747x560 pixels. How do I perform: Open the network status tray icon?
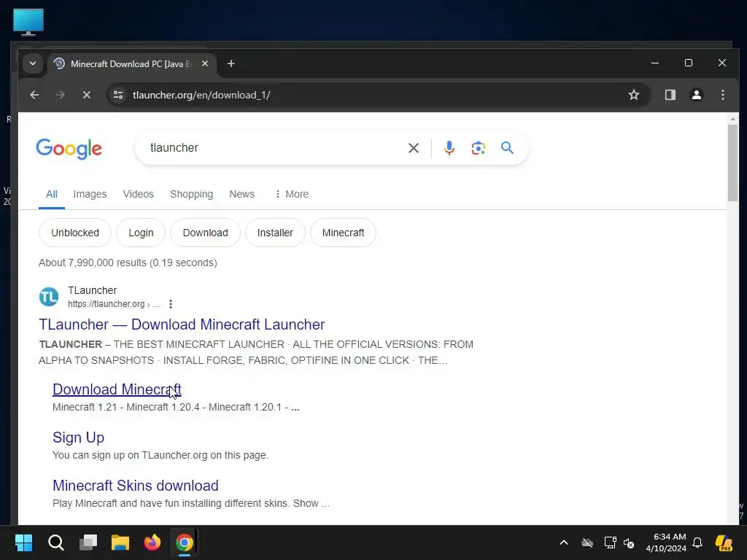click(x=610, y=542)
